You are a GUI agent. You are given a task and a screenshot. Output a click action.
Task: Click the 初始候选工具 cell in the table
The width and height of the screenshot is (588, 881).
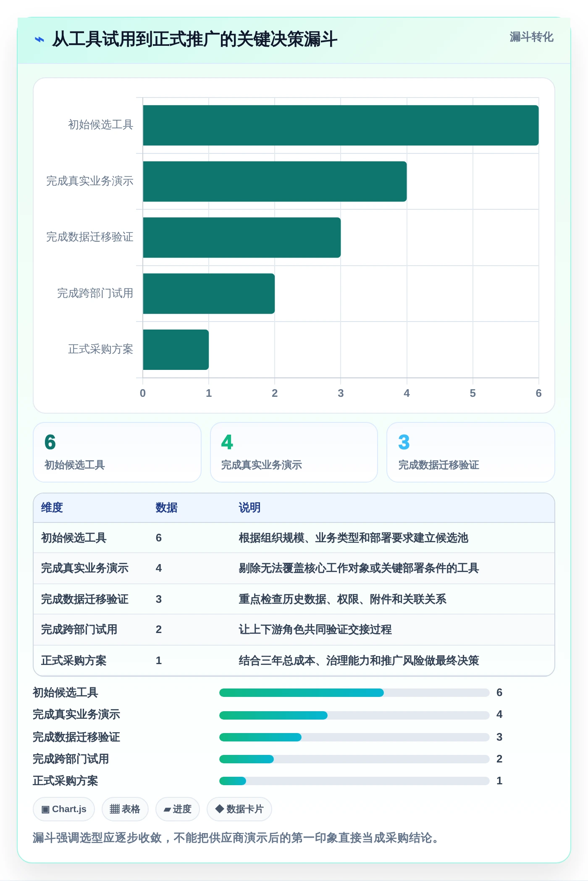(74, 538)
